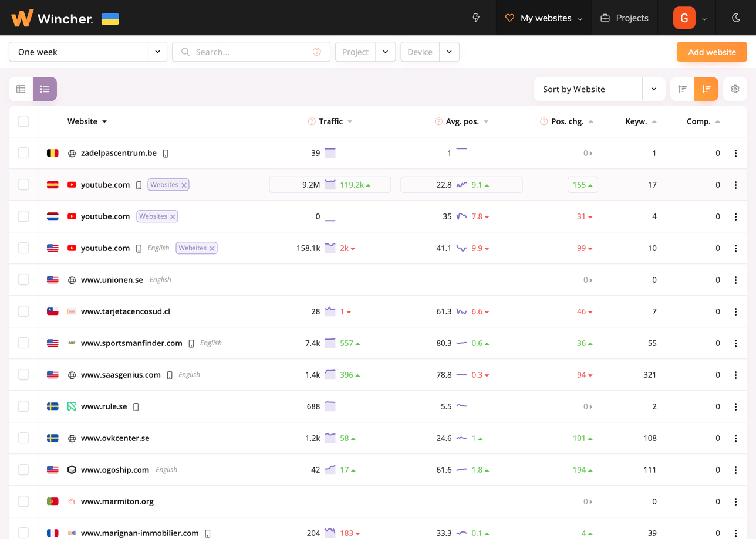The height and width of the screenshot is (539, 756).
Task: Open www.sportsmanfinder.com website link
Action: (131, 343)
